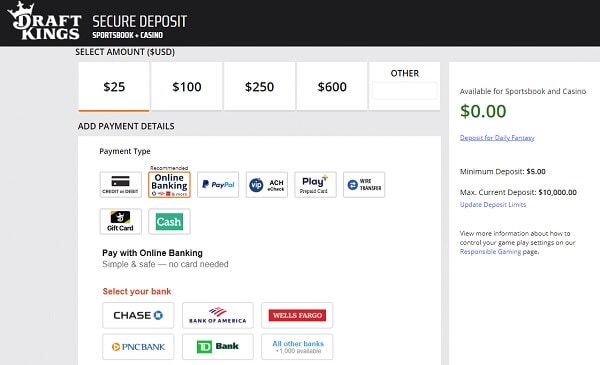600x365 pixels.
Task: Choose the green Cash payment option
Action: pos(169,222)
